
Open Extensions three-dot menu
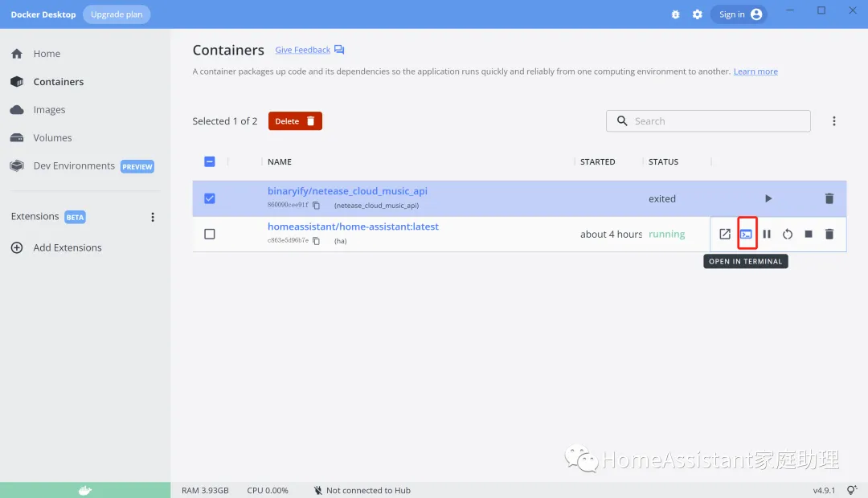pyautogui.click(x=153, y=217)
